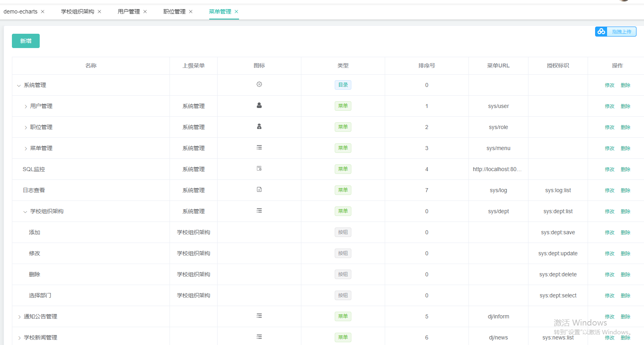The width and height of the screenshot is (644, 345).
Task: Click the cloud upload icon
Action: point(602,31)
